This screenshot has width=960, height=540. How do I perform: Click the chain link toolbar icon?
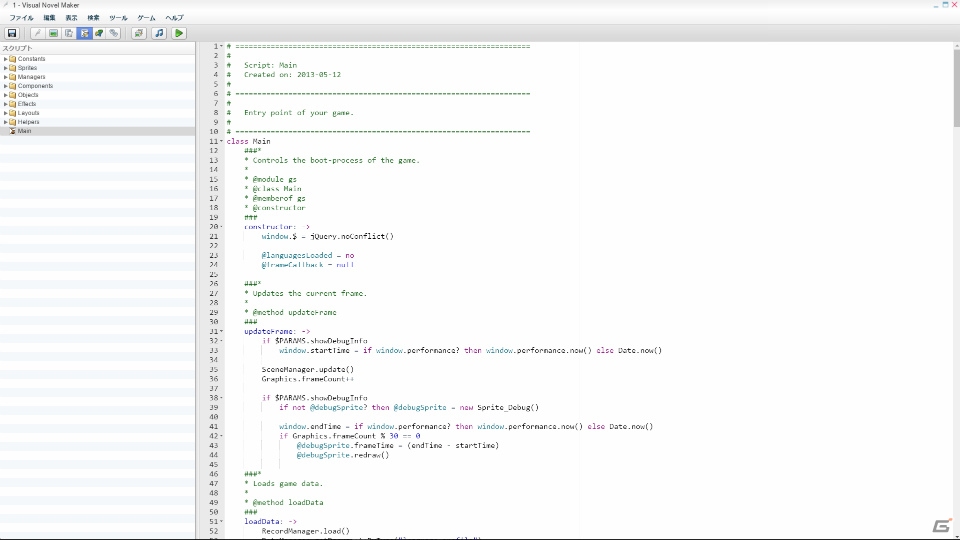[x=114, y=33]
